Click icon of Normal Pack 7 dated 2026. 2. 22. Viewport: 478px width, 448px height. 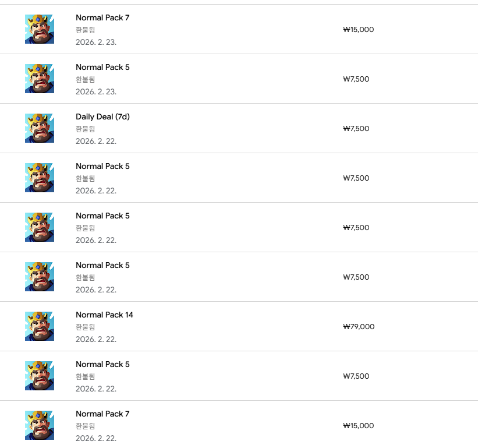point(40,425)
